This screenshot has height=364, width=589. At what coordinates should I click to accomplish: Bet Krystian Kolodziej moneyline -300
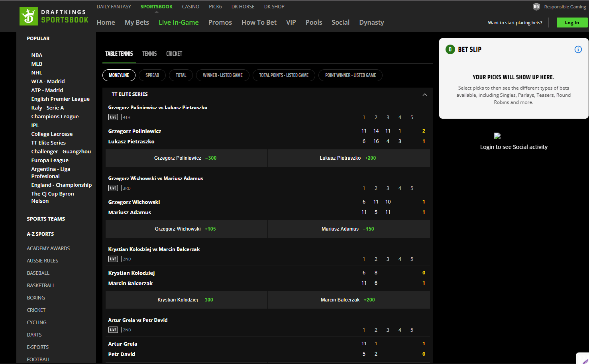point(187,300)
